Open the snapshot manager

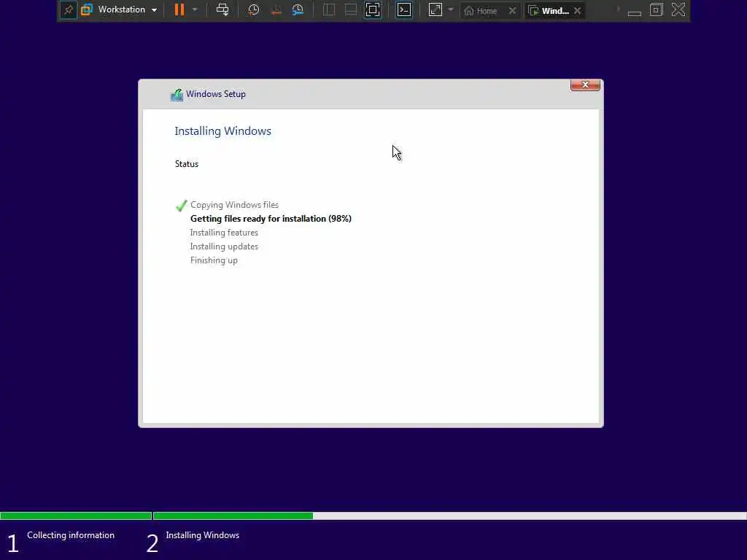point(298,9)
